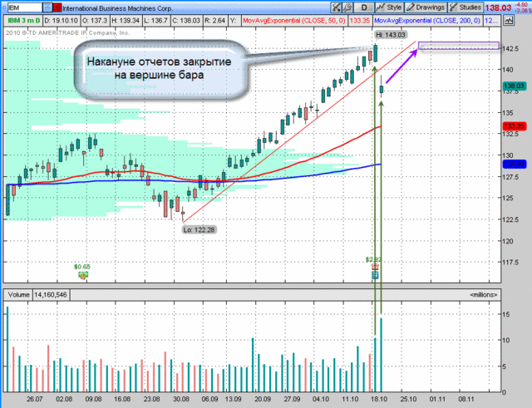Click the Russian callout annotation bubble
Image resolution: width=532 pixels, height=408 pixels.
point(161,69)
